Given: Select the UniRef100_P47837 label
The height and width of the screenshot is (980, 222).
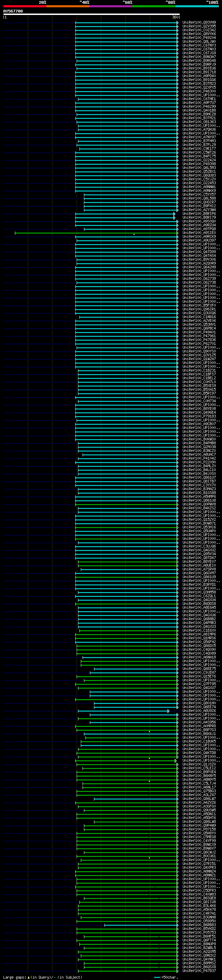Looking at the screenshot, I should [x=199, y=971].
